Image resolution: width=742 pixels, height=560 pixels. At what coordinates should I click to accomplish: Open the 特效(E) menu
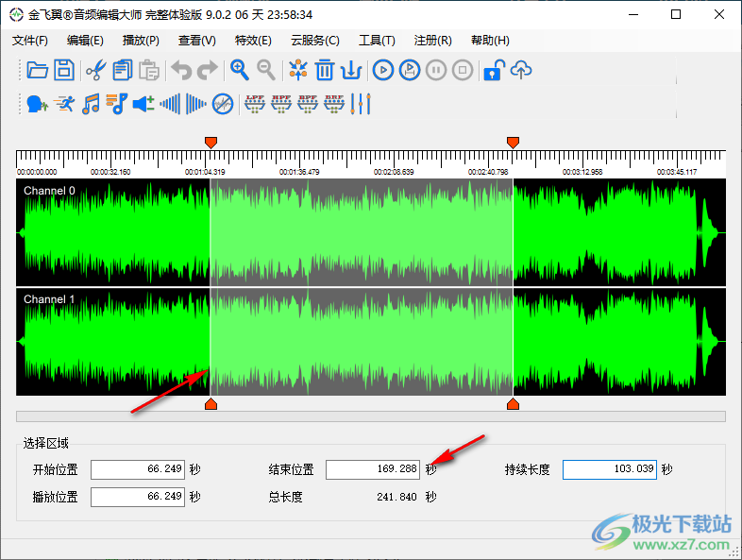[253, 41]
